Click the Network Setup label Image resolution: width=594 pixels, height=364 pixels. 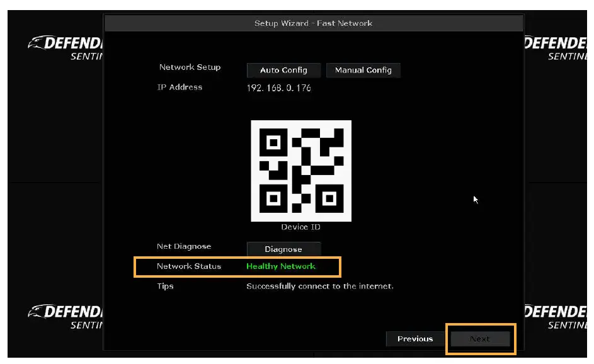click(190, 67)
